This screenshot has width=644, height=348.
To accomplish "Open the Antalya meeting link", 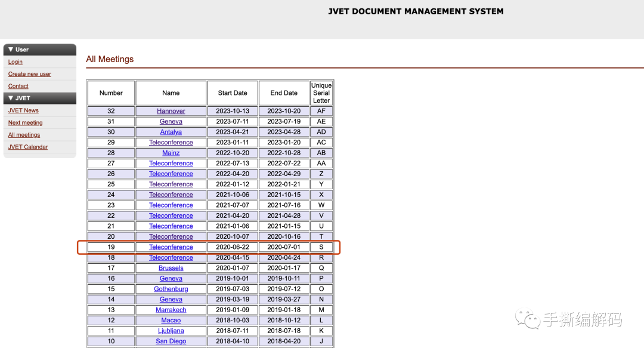I will pyautogui.click(x=171, y=132).
